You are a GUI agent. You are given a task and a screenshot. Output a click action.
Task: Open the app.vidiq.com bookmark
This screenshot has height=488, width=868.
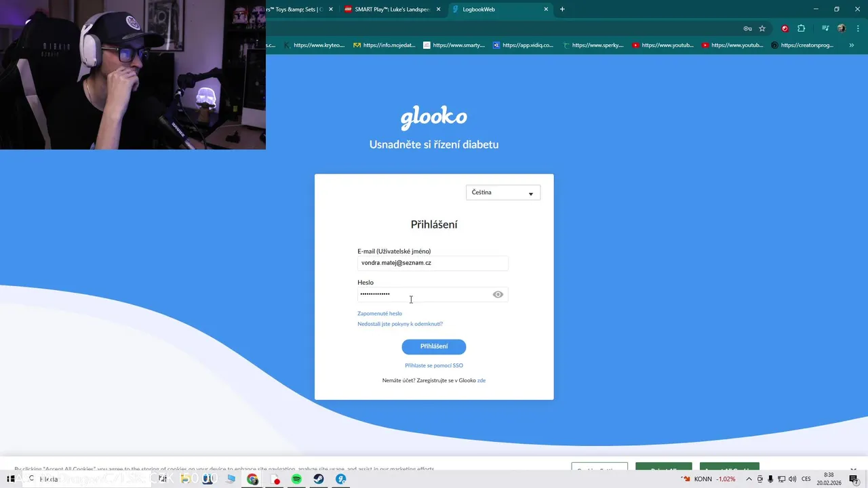pos(524,45)
